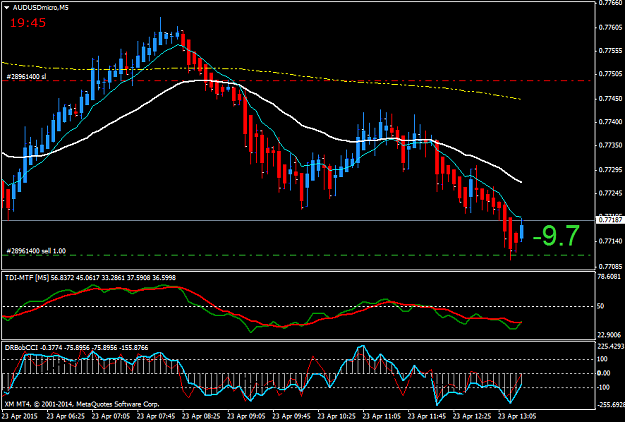Click the 23 Apr 12:25 time label
The height and width of the screenshot is (422, 625).
pyautogui.click(x=473, y=416)
